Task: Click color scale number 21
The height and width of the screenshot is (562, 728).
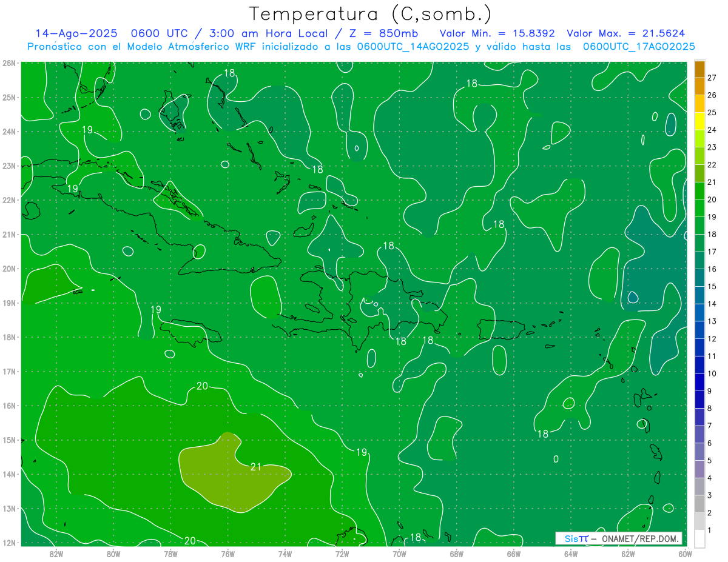Action: pyautogui.click(x=712, y=182)
